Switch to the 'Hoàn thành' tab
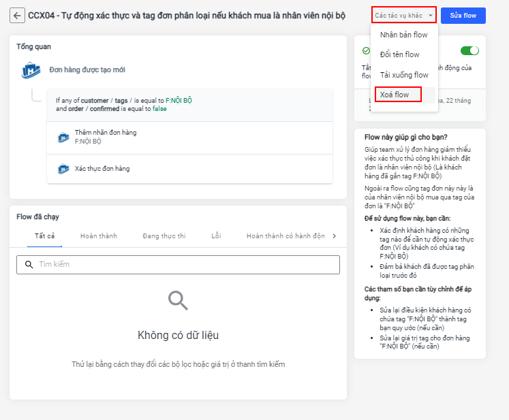Screen dimensions: 509x420 (98, 236)
